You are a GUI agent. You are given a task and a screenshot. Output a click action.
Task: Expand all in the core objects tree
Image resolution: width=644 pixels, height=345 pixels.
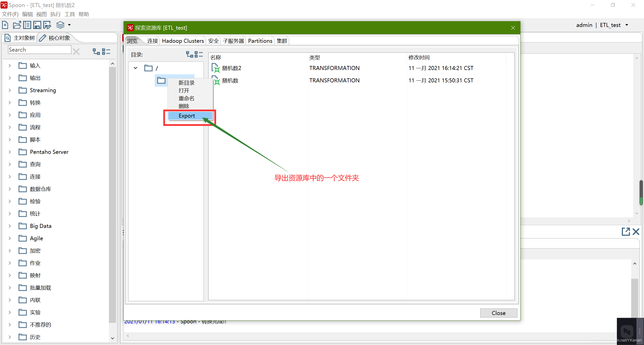[96, 52]
